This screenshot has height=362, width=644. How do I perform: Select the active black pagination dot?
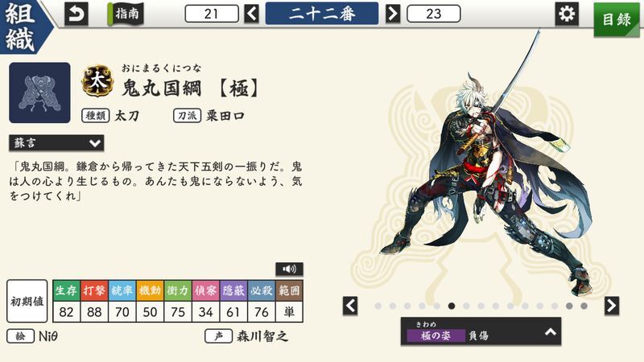pyautogui.click(x=452, y=306)
